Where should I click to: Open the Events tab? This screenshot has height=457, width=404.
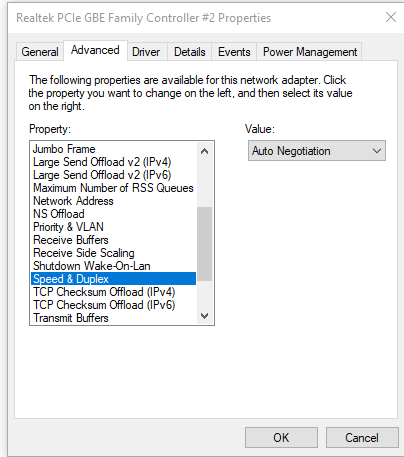click(234, 52)
